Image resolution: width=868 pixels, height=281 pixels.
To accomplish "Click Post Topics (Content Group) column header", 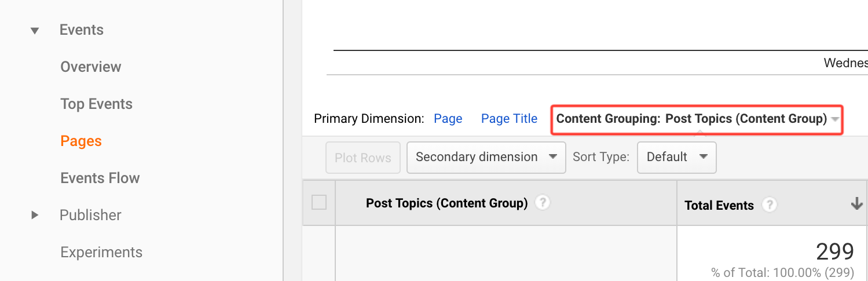I will click(x=447, y=203).
